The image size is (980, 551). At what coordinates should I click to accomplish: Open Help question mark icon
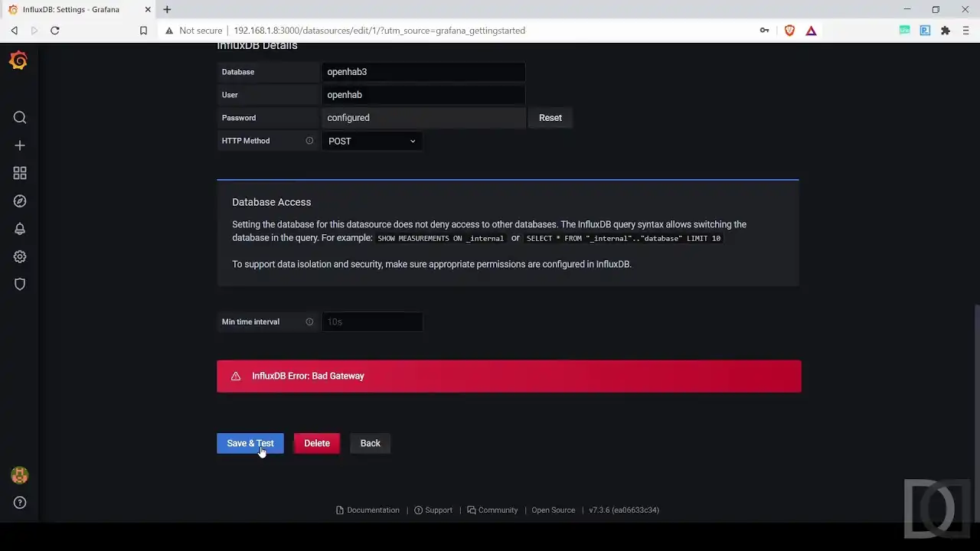(20, 503)
